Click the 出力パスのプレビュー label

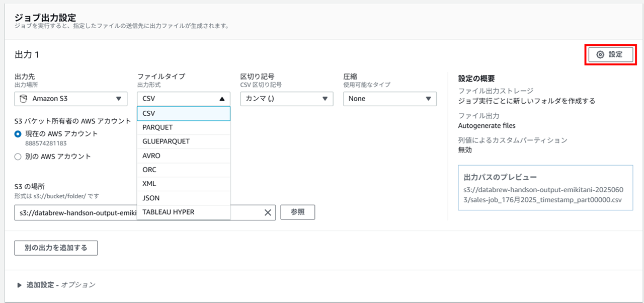point(500,177)
